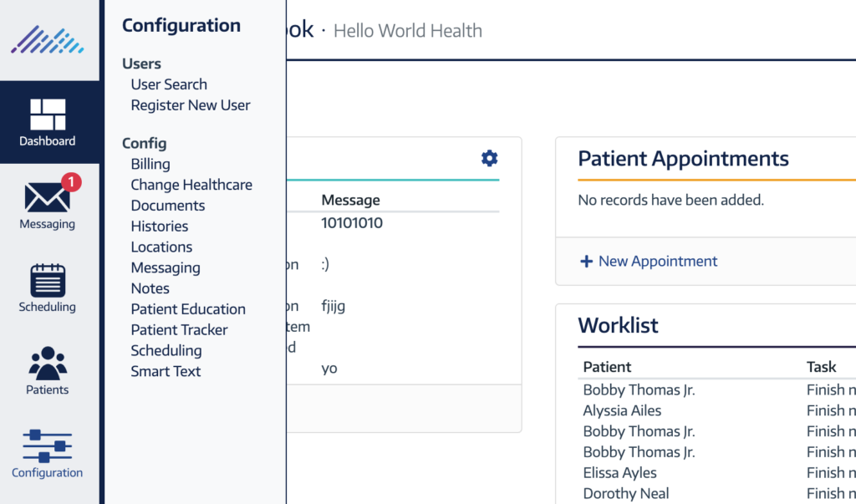Open the Scheduling calendar icon
856x504 pixels.
[x=48, y=281]
